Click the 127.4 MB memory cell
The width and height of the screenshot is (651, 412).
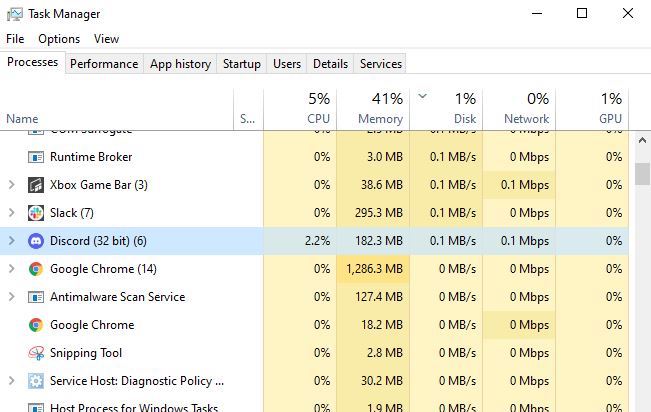[373, 297]
